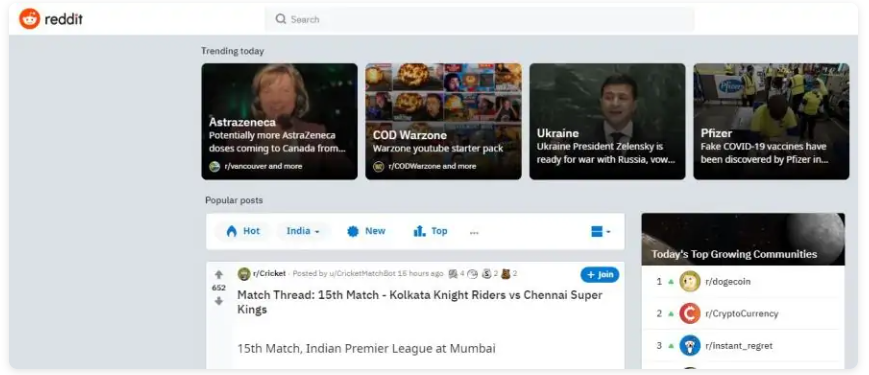Open the r/Cricket subreddit link
This screenshot has width=869, height=375.
coord(269,274)
